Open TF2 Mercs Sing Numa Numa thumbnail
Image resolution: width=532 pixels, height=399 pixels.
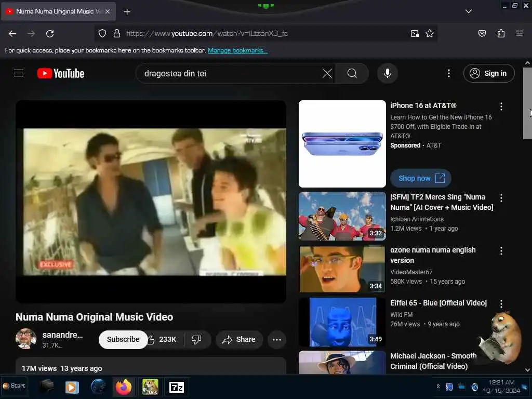coord(342,216)
